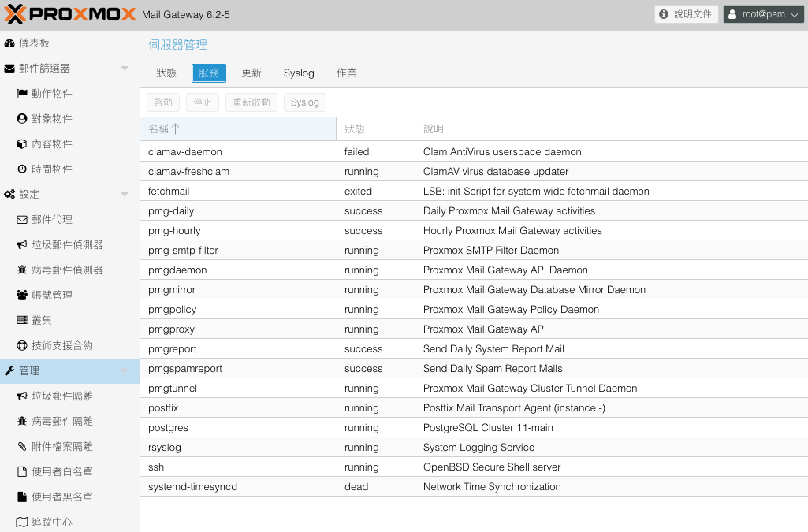Viewport: 808px width, 532px height.
Task: Select the 動作物件 flag icon
Action: (x=21, y=94)
